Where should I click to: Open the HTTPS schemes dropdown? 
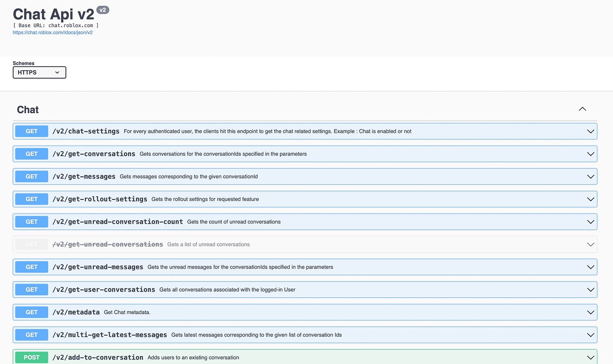click(39, 72)
